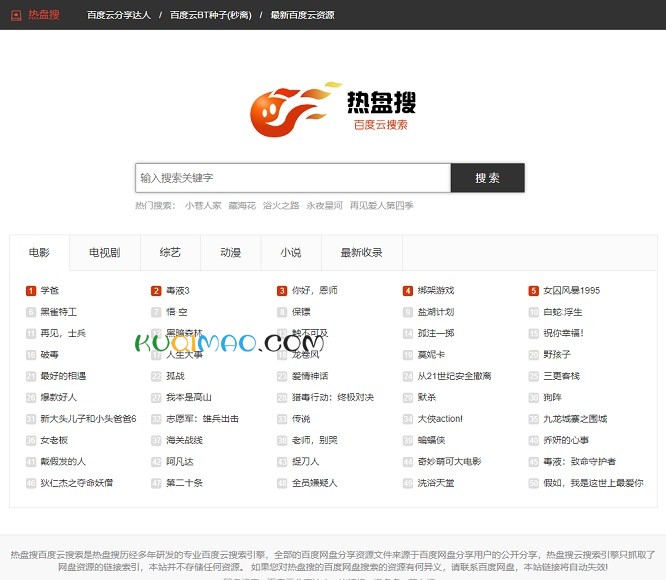The width and height of the screenshot is (666, 580).
Task: Open movie 你好，恩师
Action: (x=315, y=291)
